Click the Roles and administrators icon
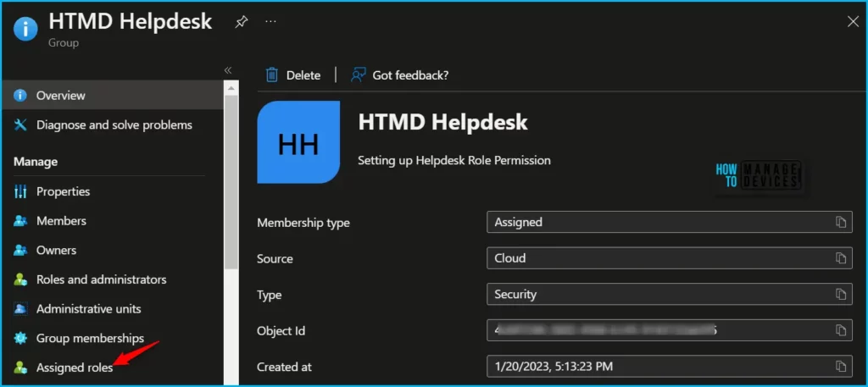This screenshot has width=868, height=387. tap(20, 279)
